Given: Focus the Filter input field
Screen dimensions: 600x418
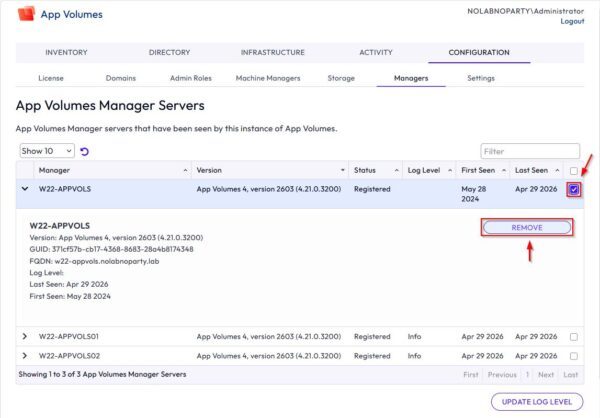Looking at the screenshot, I should tap(530, 151).
